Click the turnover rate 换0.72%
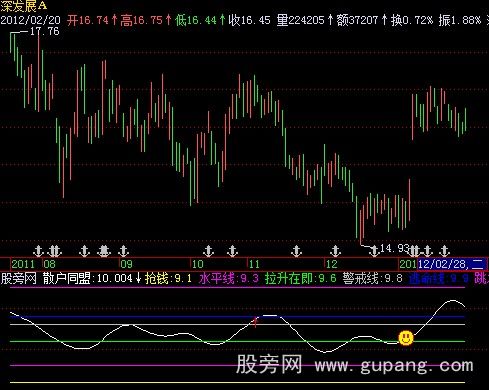This screenshot has width=489, height=390. point(412,20)
